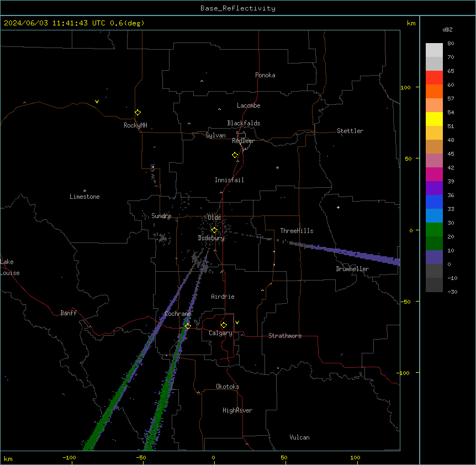Select the orange 60-57 dBZ legend swatch

click(x=434, y=91)
